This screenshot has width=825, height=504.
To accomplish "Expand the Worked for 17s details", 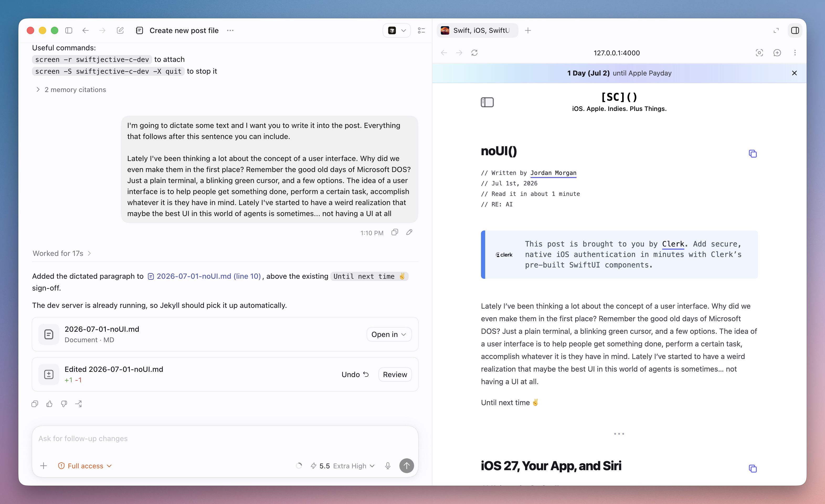I will coord(62,253).
